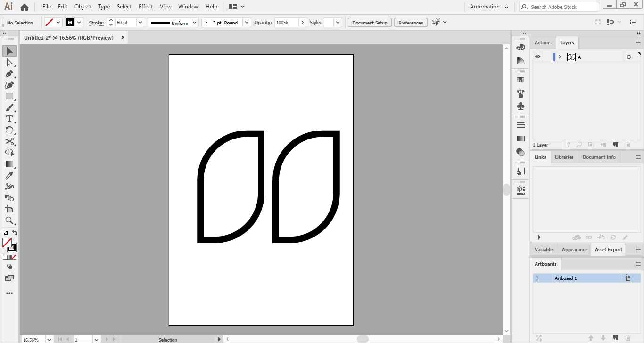This screenshot has height=343, width=644.
Task: Switch to the Actions tab
Action: (543, 42)
